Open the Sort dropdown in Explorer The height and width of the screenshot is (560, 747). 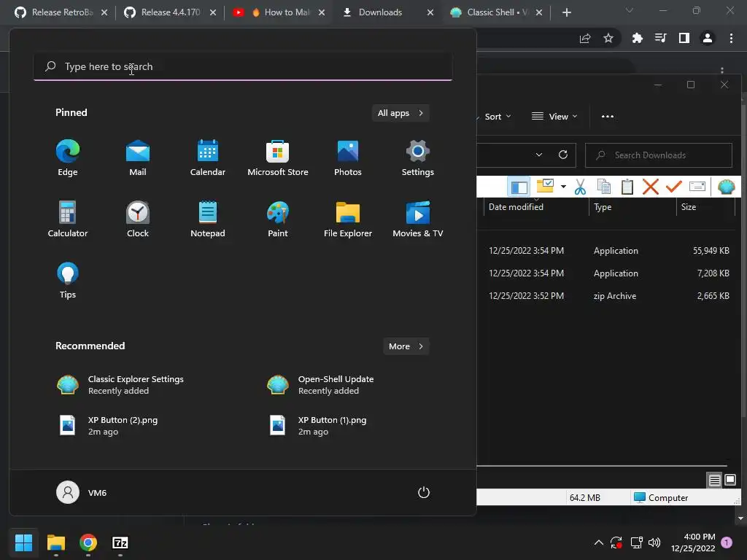(x=496, y=117)
